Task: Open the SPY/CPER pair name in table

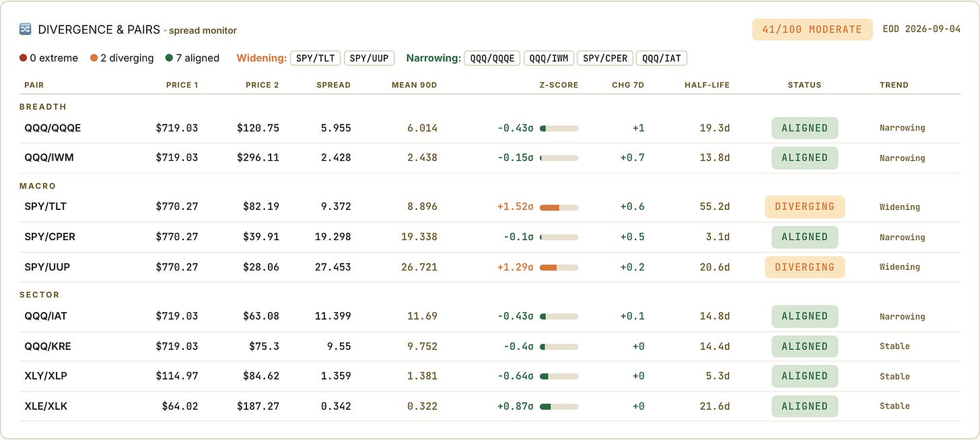Action: point(49,237)
